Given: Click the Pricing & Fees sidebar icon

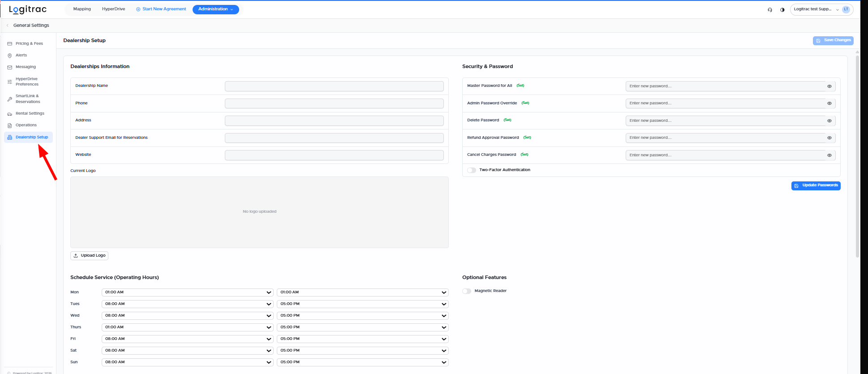Looking at the screenshot, I should [9, 44].
